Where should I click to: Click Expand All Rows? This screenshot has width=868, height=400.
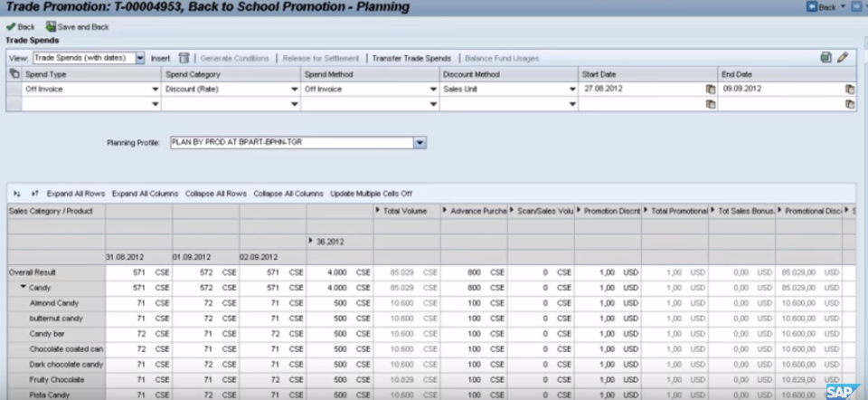pos(76,194)
